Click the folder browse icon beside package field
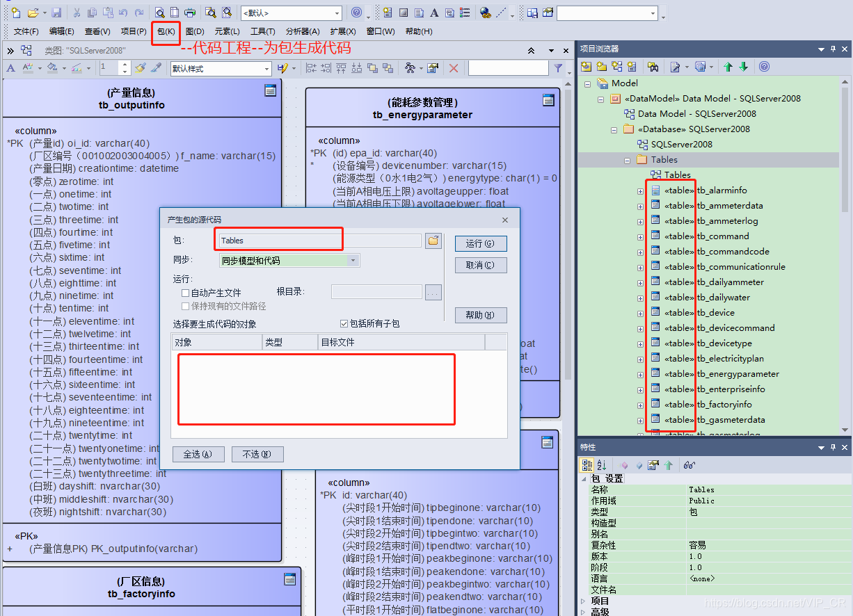 (433, 241)
